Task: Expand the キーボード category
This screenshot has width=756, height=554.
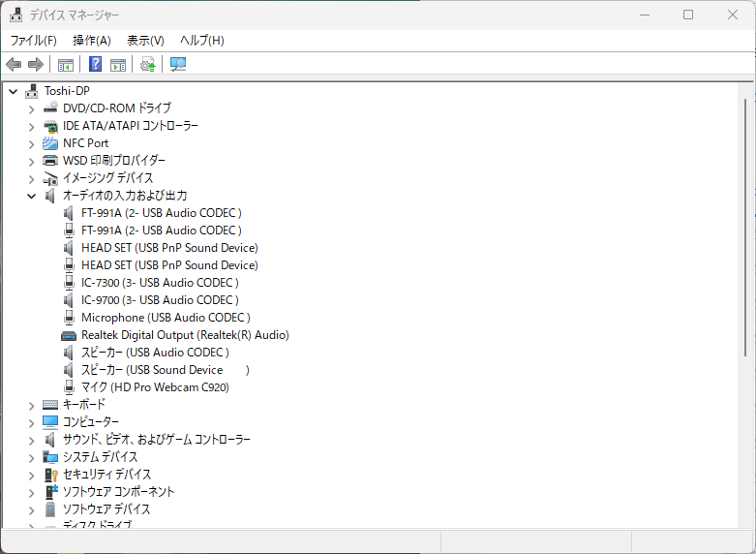Action: [32, 406]
